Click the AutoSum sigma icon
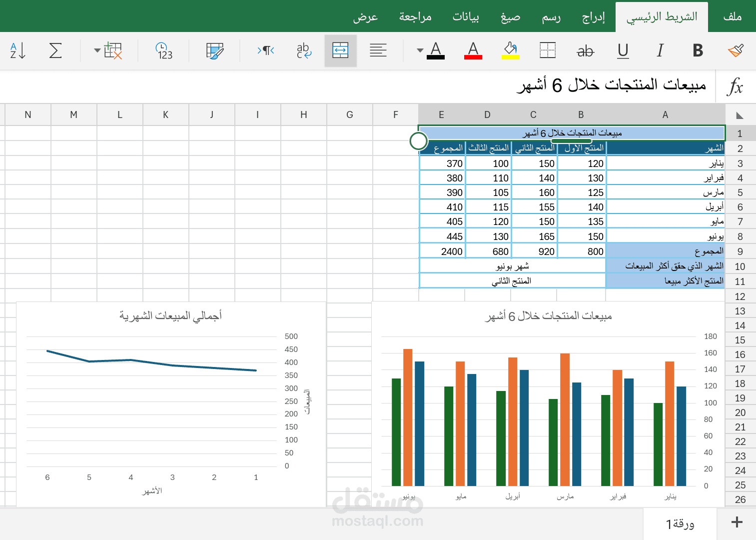The height and width of the screenshot is (540, 756). click(x=55, y=50)
